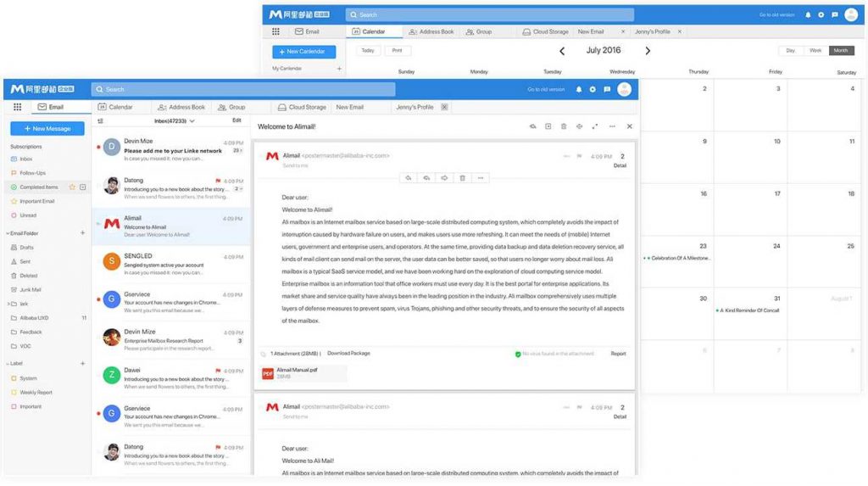Open the app grid launcher in mail window

pyautogui.click(x=17, y=107)
